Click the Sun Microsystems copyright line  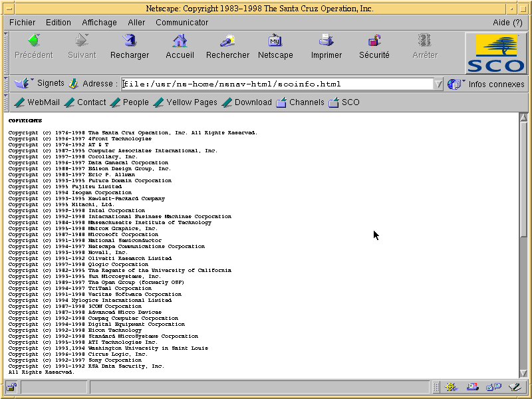coord(85,277)
